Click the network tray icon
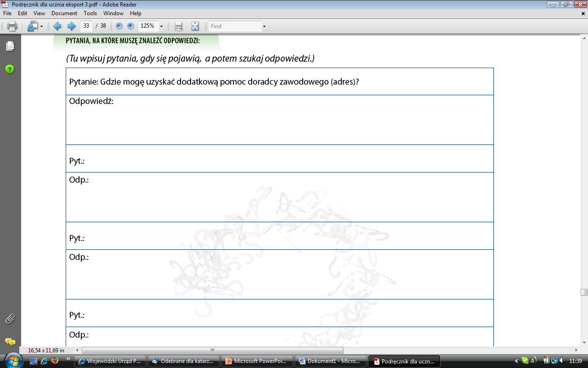This screenshot has height=368, width=588. click(x=554, y=361)
